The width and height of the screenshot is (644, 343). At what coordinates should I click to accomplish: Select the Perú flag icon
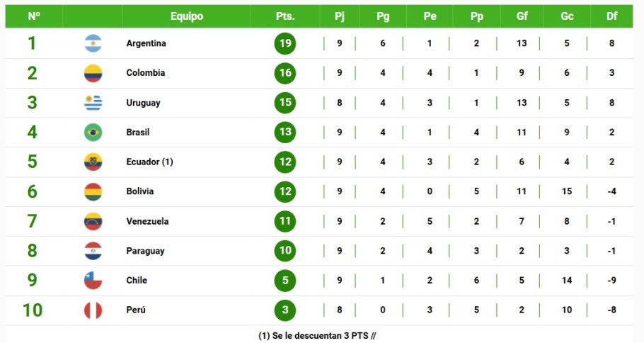(x=93, y=310)
